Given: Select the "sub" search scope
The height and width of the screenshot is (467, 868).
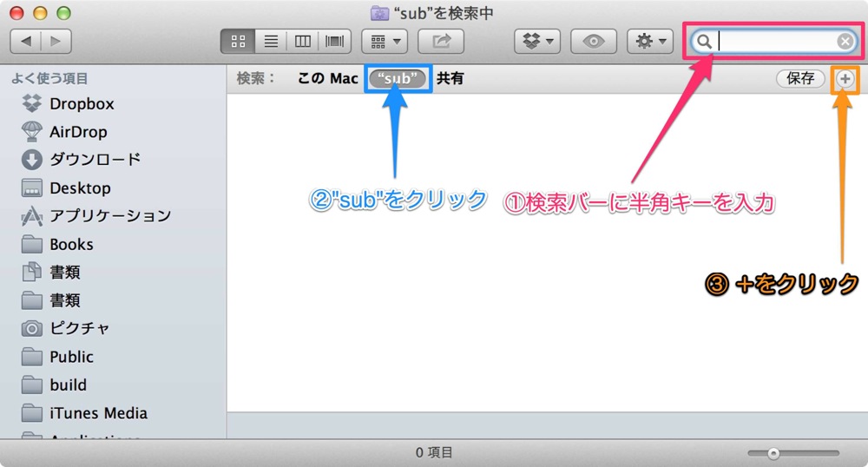Looking at the screenshot, I should [398, 79].
